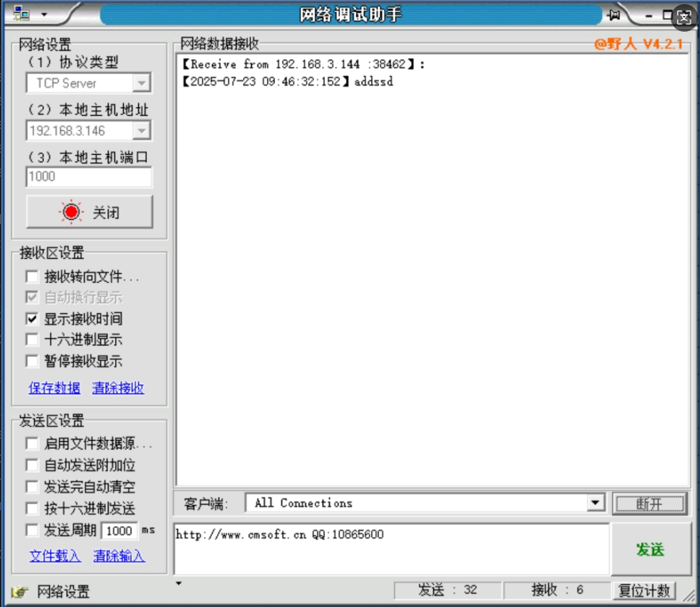This screenshot has width=700, height=607.
Task: Open the app system menu icon
Action: [x=21, y=14]
